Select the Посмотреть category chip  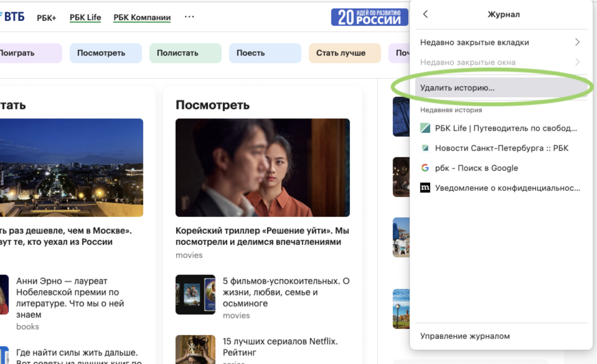pyautogui.click(x=106, y=53)
